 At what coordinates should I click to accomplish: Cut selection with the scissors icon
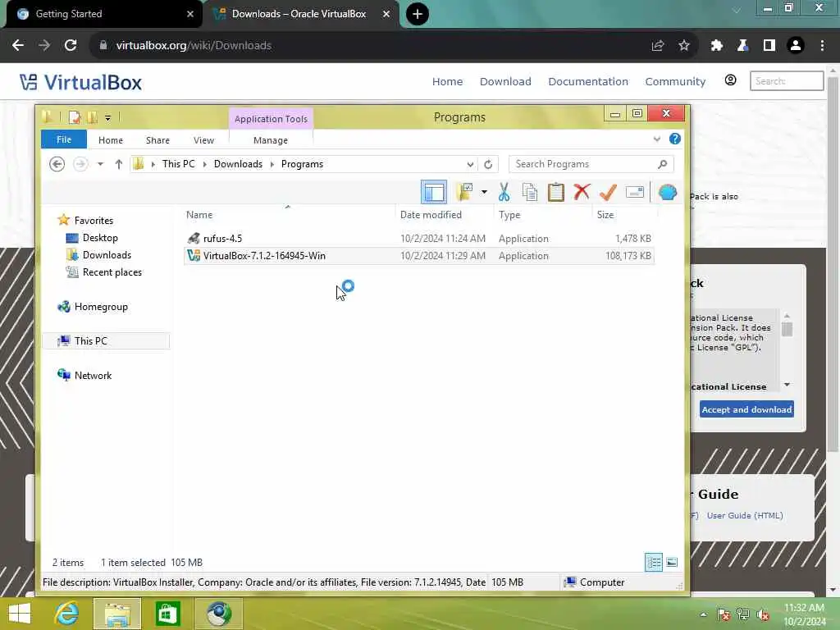504,192
